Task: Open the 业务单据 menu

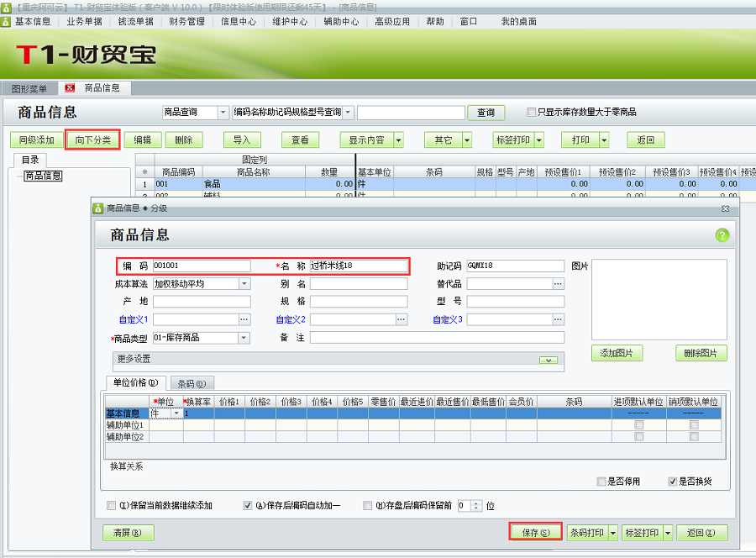Action: [84, 22]
